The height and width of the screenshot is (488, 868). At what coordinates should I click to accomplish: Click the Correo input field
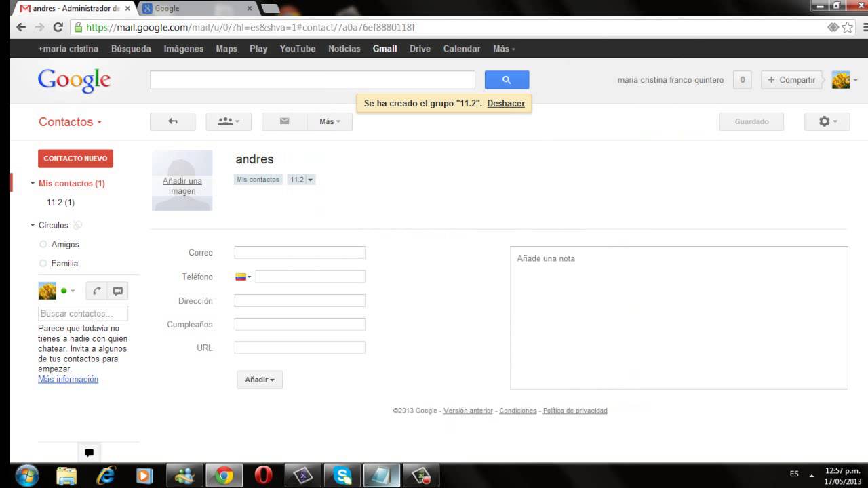pyautogui.click(x=300, y=253)
